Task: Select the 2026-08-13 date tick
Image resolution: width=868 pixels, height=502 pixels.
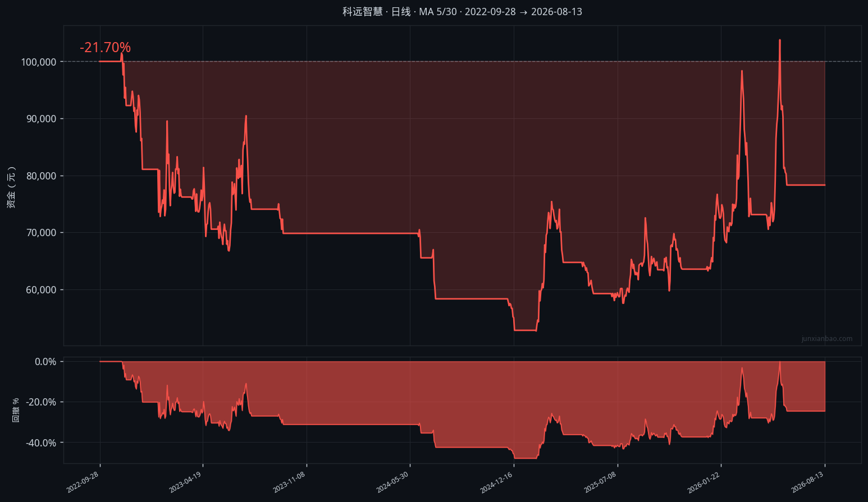Action: [807, 482]
